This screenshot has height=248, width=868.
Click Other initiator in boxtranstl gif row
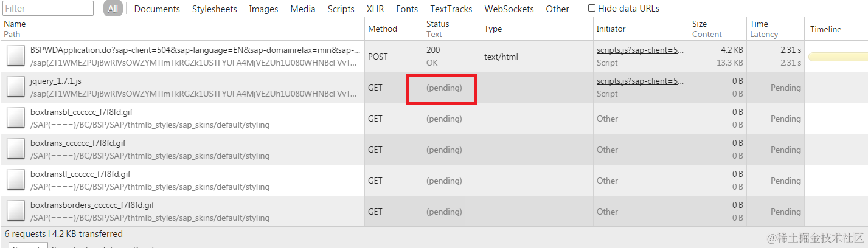click(x=607, y=181)
